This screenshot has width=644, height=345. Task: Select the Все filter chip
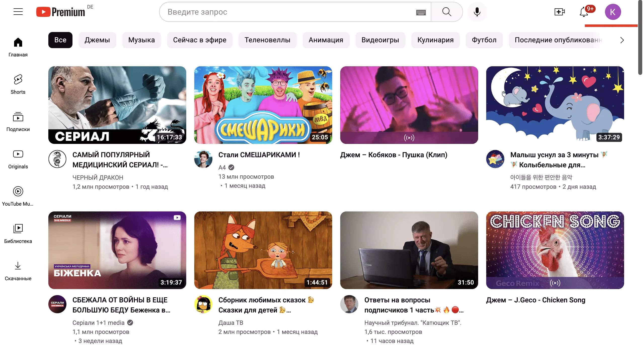click(60, 40)
